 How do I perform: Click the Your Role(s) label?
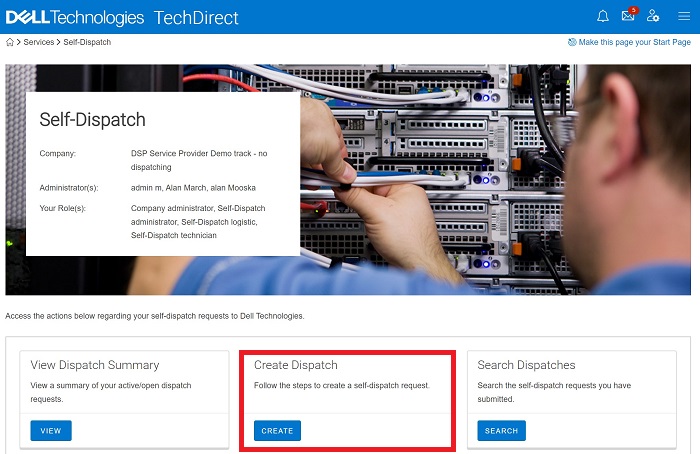pyautogui.click(x=62, y=208)
